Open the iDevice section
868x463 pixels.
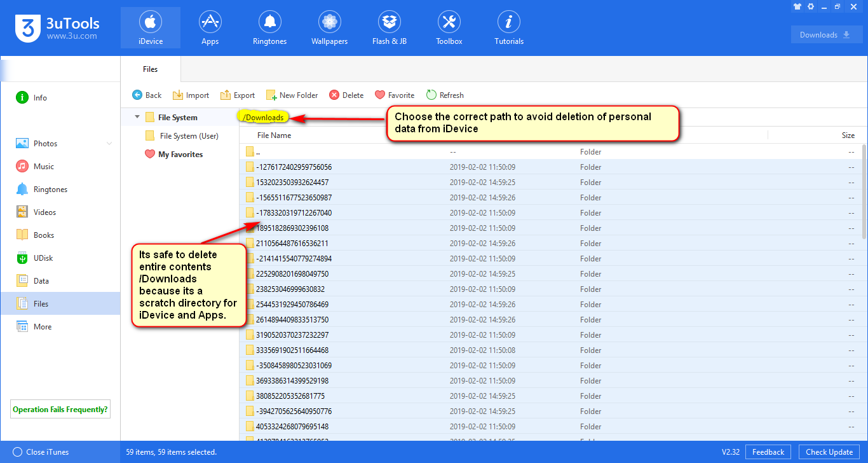[x=151, y=28]
